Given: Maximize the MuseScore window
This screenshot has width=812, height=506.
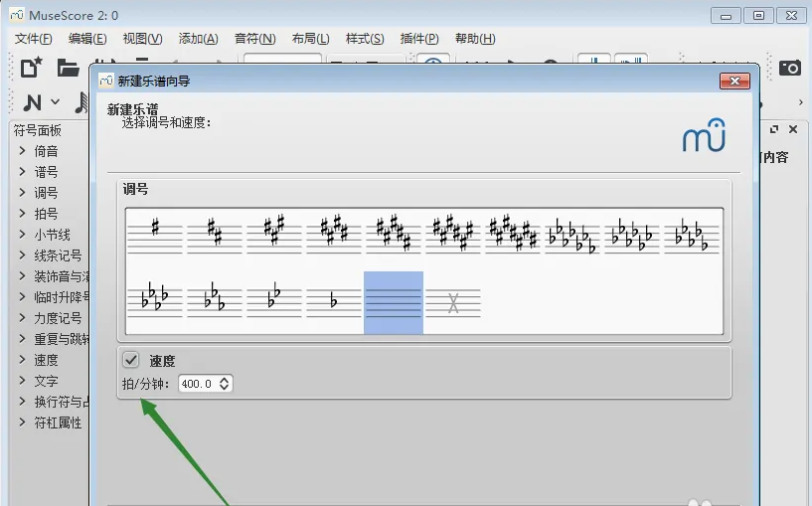Looking at the screenshot, I should [x=758, y=16].
